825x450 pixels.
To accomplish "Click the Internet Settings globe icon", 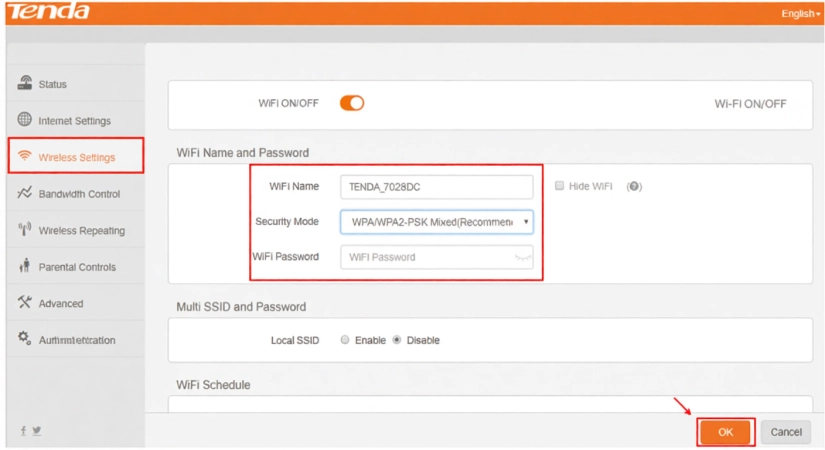I will pos(25,120).
